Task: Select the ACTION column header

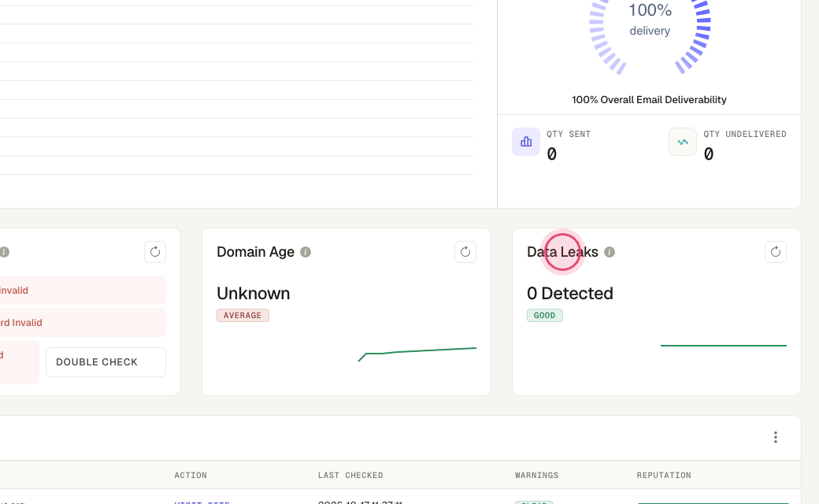Action: 191,476
